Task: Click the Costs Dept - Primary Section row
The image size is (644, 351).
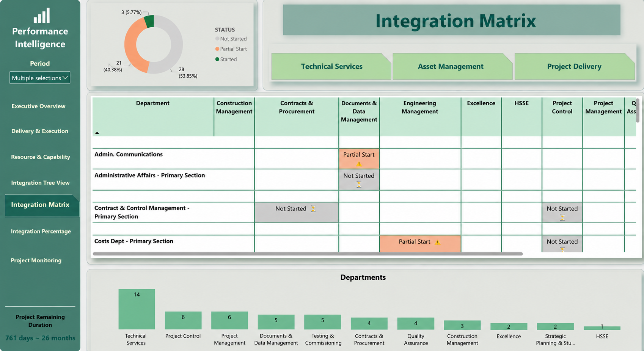Action: pos(134,241)
